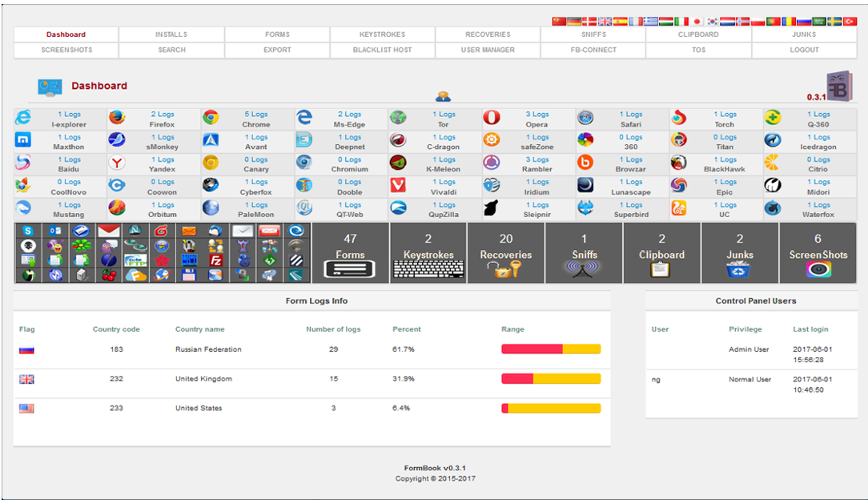Click the Skype icon in the application grid
Viewport: 868px width, 500px height.
click(27, 231)
